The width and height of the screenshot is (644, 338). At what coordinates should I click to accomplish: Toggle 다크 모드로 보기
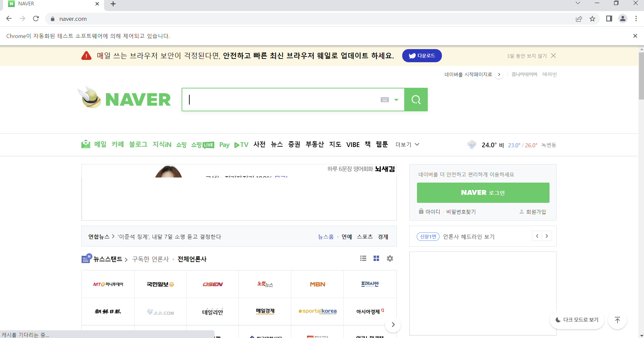tap(577, 320)
